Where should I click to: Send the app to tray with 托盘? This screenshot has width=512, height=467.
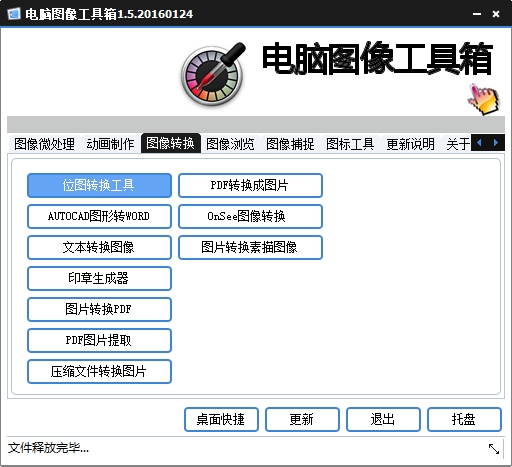(x=464, y=419)
